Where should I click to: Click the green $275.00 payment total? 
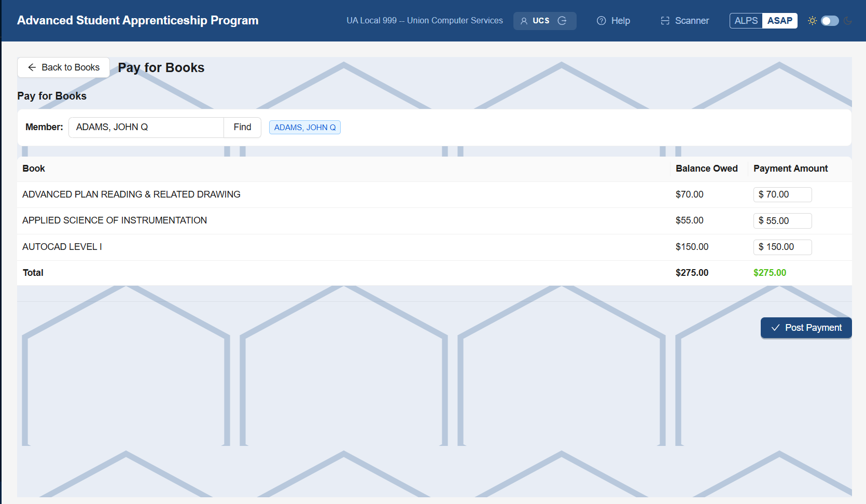[x=770, y=273]
